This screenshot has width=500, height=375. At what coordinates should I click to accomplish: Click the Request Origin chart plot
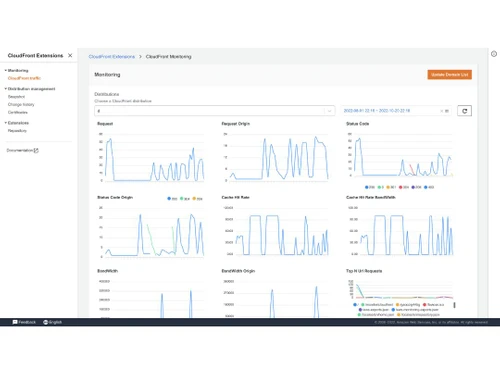click(279, 157)
